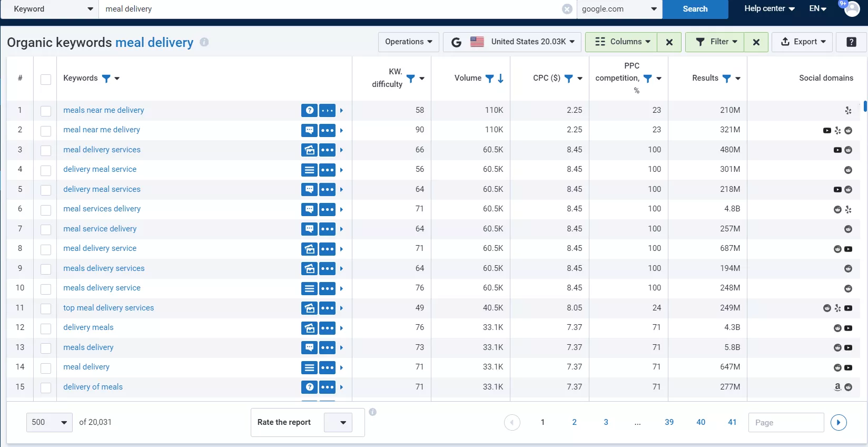This screenshot has height=447, width=868.
Task: Open the Operations menu
Action: point(409,42)
